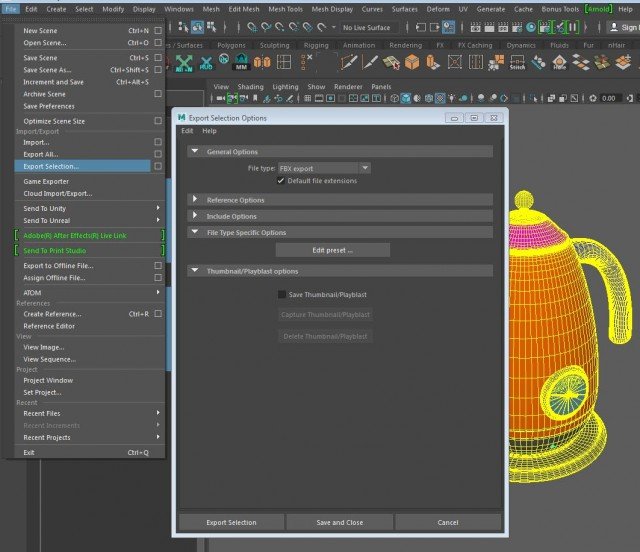Viewport: 640px width, 552px height.
Task: Click the Optimize Scene Size option box
Action: tap(158, 121)
